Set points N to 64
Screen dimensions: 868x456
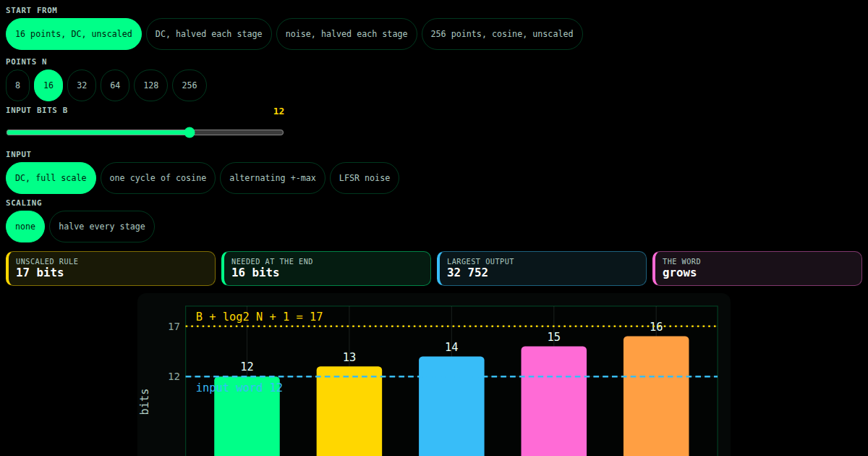click(x=115, y=85)
